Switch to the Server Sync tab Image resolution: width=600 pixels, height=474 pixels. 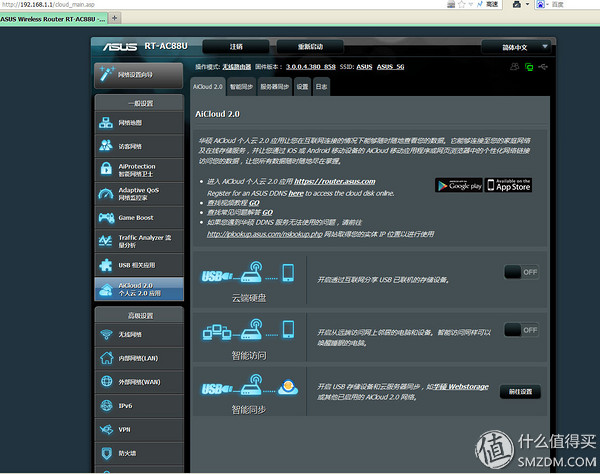[275, 87]
